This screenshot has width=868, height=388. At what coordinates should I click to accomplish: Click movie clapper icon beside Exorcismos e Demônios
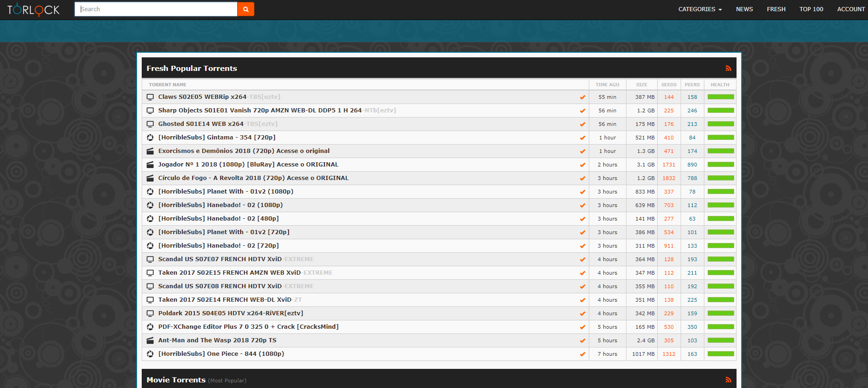click(x=150, y=151)
